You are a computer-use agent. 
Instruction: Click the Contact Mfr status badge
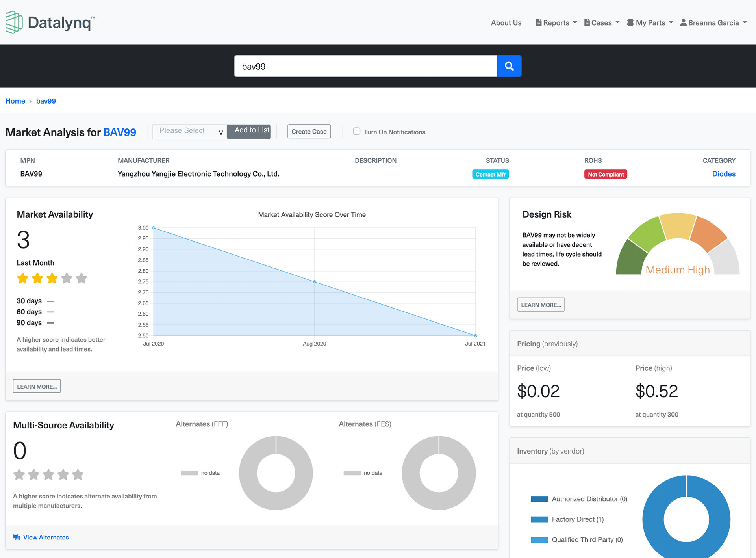click(x=490, y=174)
